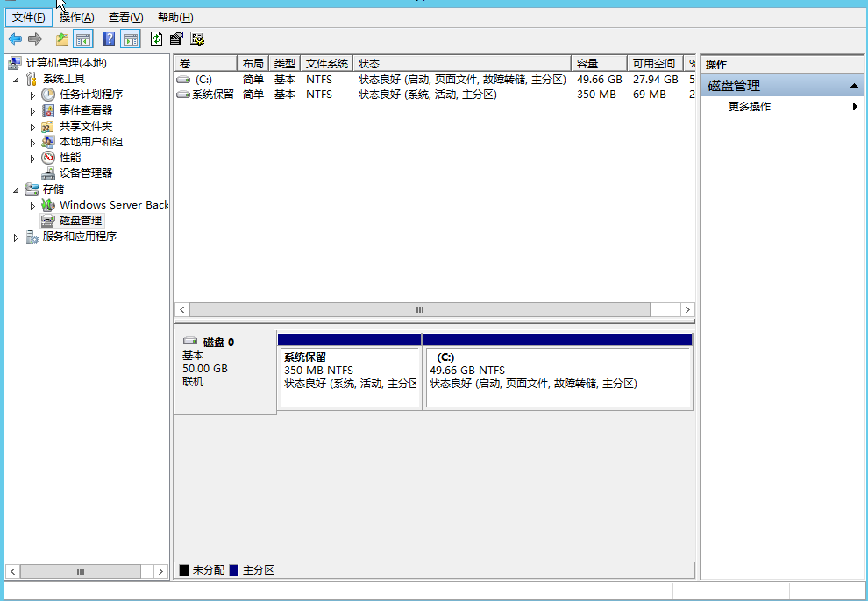
Task: Click the disk settings toolbar icon
Action: [197, 39]
